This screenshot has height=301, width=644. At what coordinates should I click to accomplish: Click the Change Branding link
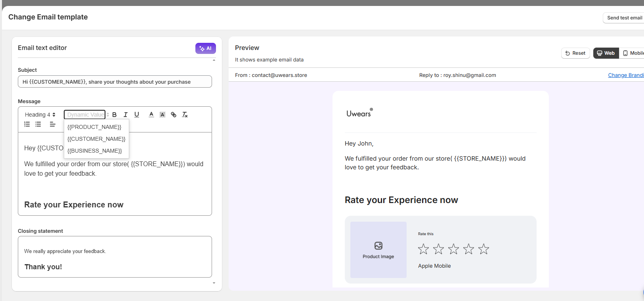pyautogui.click(x=625, y=75)
